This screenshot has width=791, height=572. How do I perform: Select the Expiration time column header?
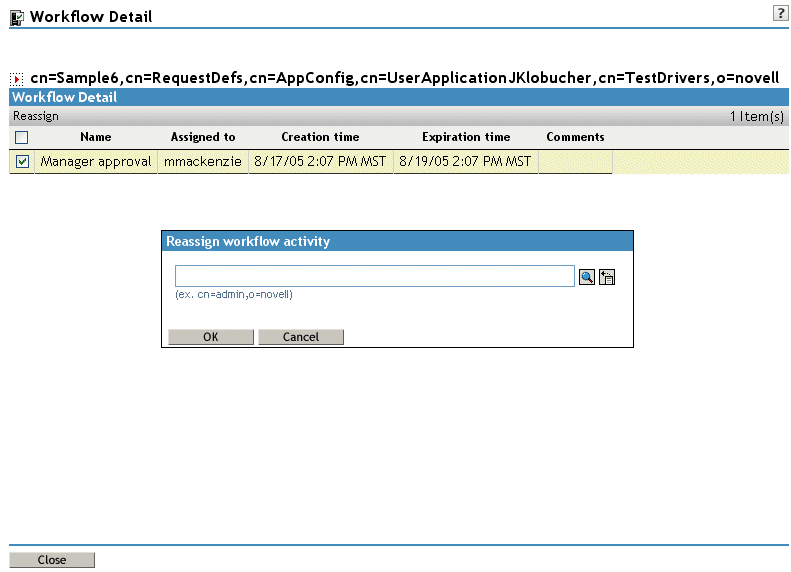click(466, 137)
